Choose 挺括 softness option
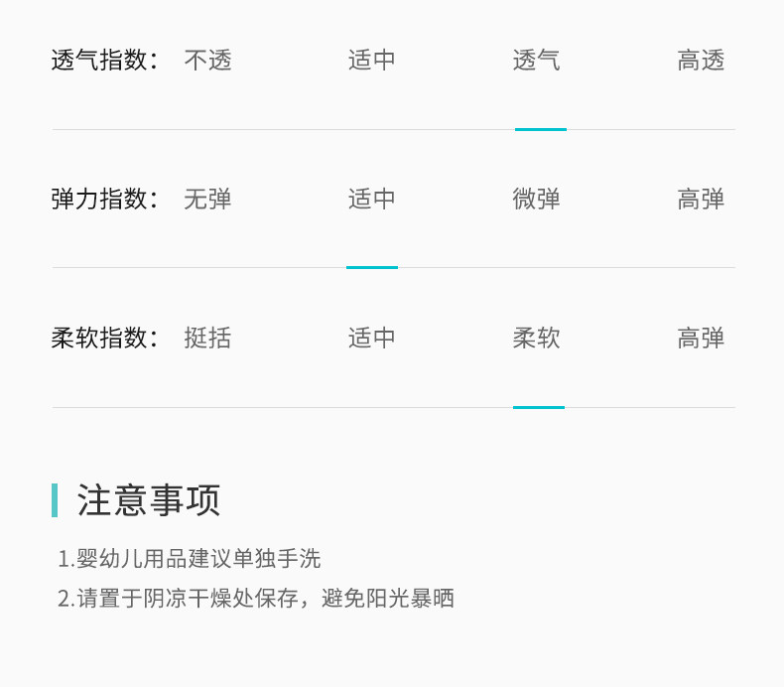The width and height of the screenshot is (784, 687). (207, 339)
